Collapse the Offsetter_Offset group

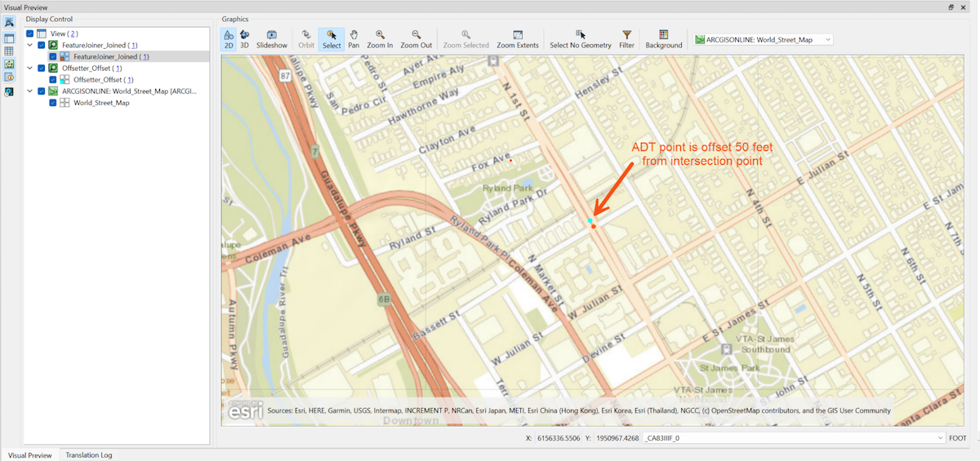30,69
